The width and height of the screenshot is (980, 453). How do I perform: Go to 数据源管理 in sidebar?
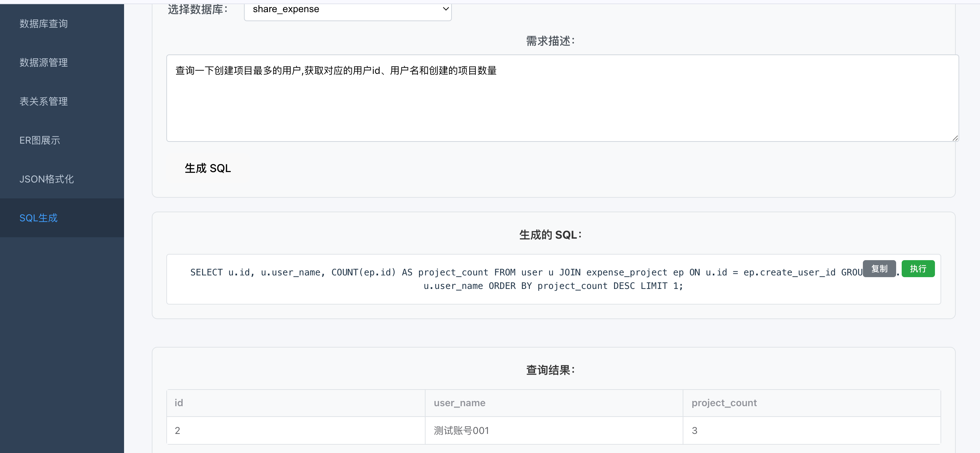(x=43, y=62)
